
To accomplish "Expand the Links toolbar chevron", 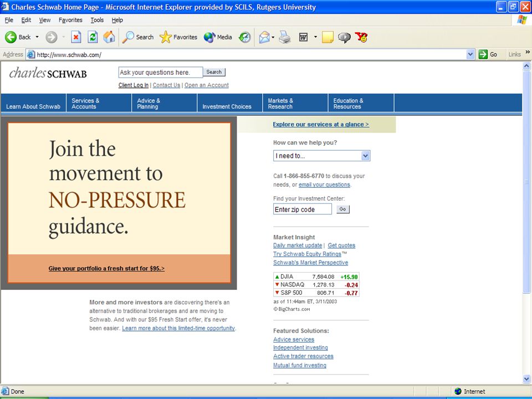I will [528, 52].
